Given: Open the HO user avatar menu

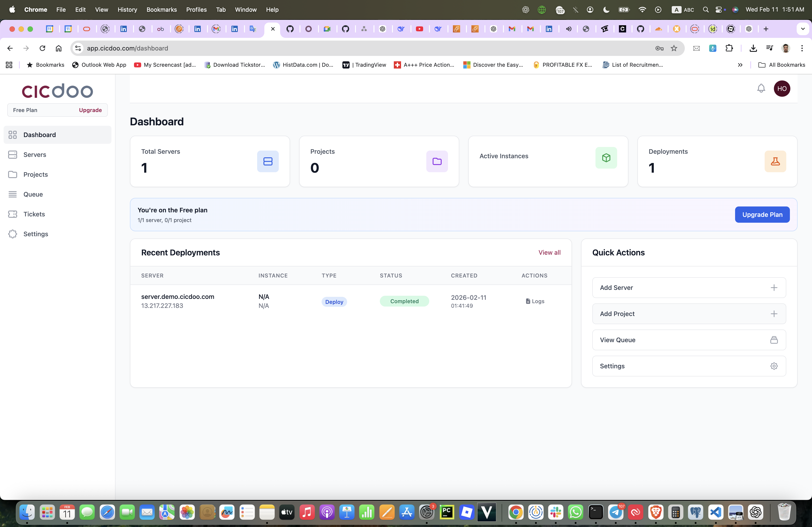Looking at the screenshot, I should [782, 89].
